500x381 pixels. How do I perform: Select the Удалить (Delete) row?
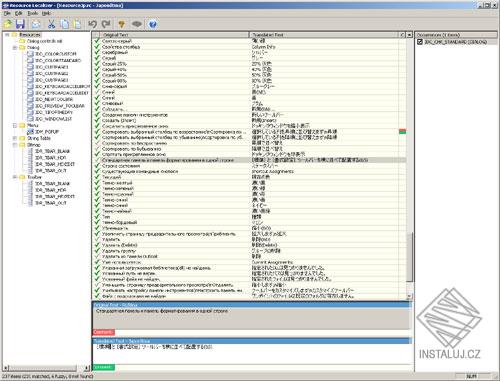[x=249, y=245]
